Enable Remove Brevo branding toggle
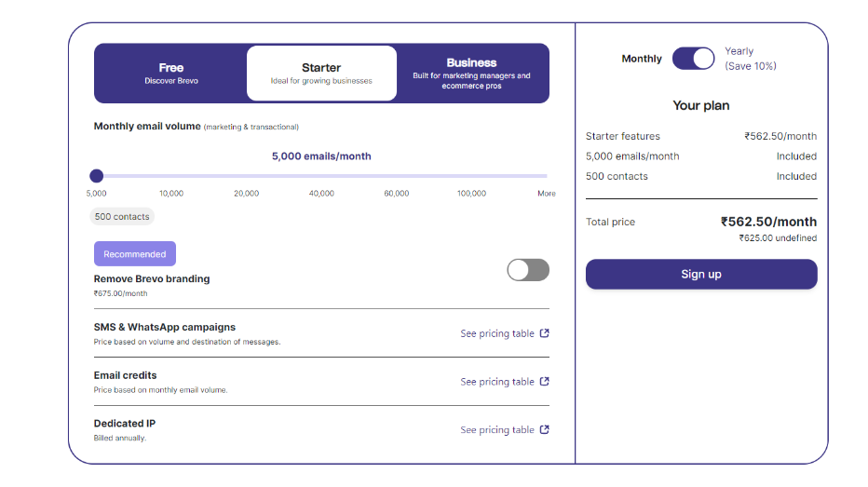 [x=528, y=270]
